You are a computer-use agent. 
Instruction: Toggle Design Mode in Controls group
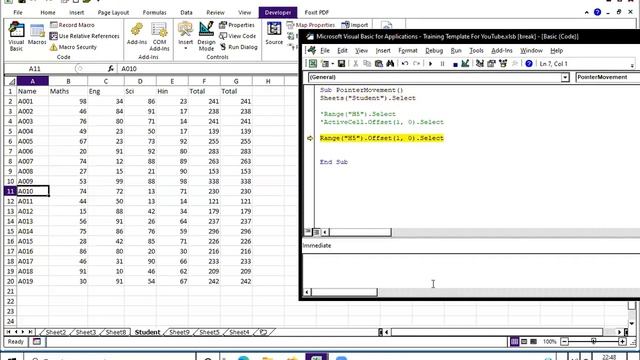pos(206,36)
